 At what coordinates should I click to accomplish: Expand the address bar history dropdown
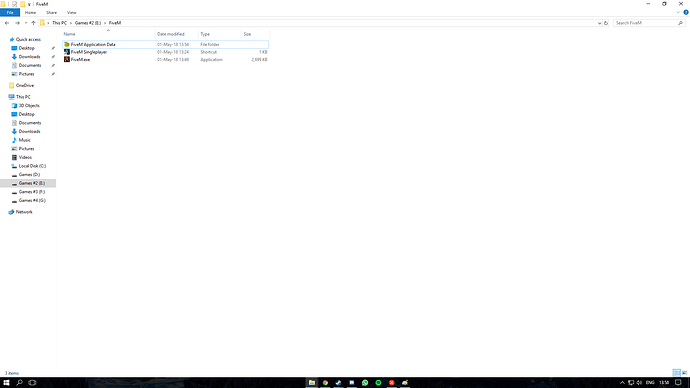coord(599,23)
